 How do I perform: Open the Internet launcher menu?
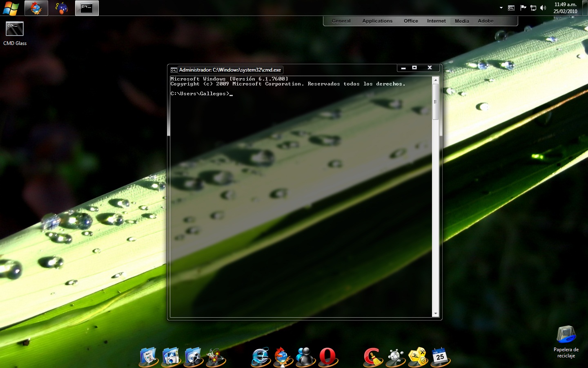point(437,21)
